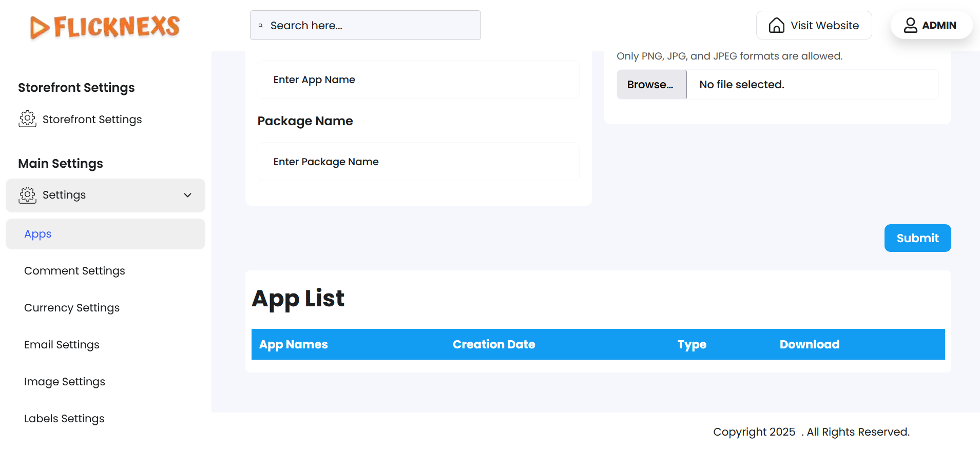980x451 pixels.
Task: Click the Flicknexs logo
Action: (x=105, y=27)
